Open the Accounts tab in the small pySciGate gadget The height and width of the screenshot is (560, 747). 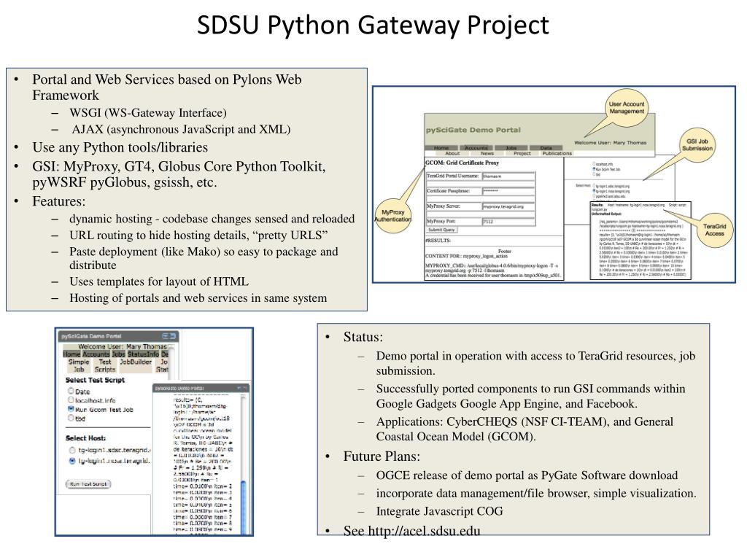pos(96,354)
